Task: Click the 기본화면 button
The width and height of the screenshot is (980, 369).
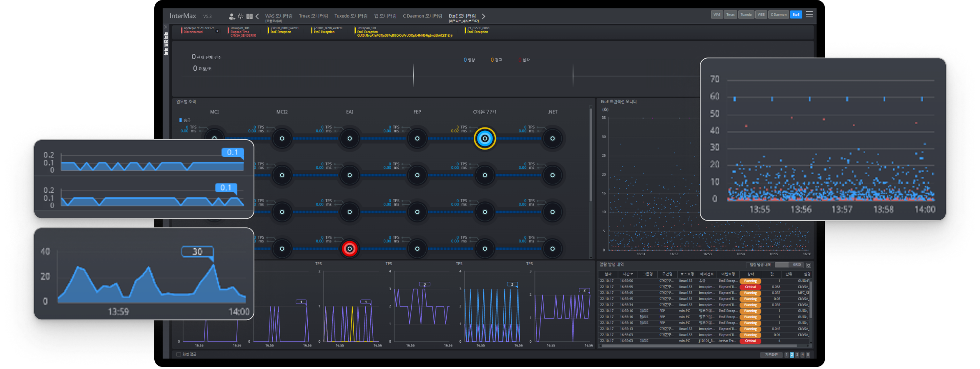Action: tap(771, 355)
